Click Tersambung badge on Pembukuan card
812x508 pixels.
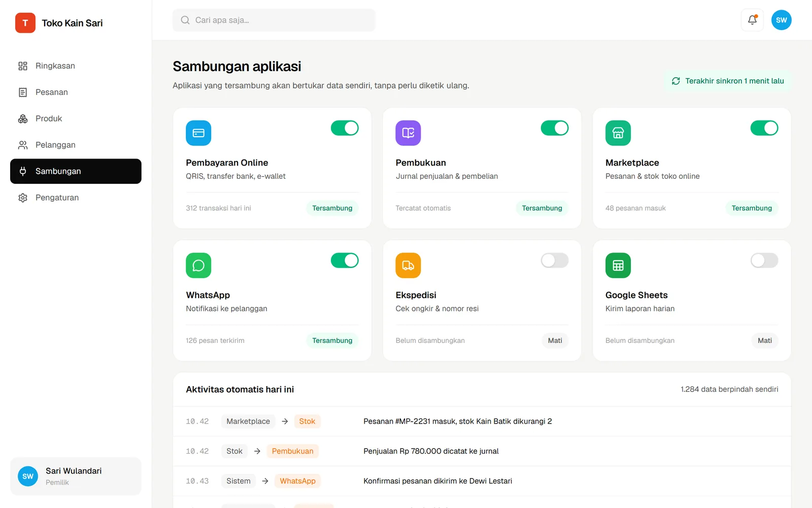coord(542,208)
